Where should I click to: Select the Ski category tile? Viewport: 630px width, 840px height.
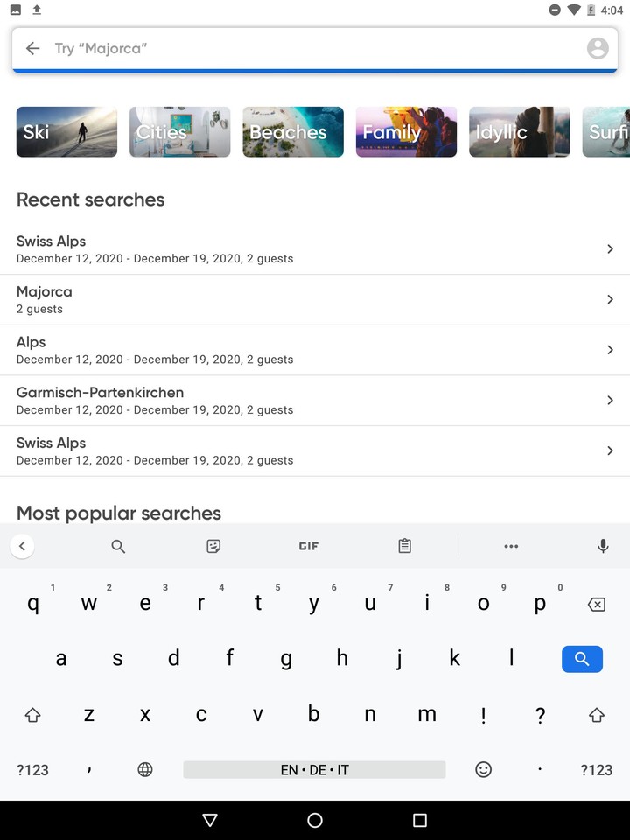point(66,132)
